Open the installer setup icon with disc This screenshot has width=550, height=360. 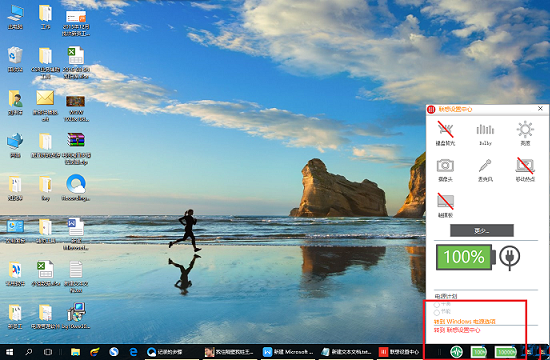(x=76, y=316)
